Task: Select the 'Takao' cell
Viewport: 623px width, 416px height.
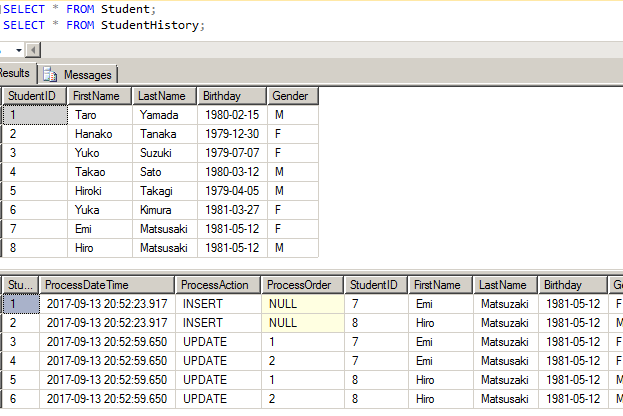Action: click(100, 172)
